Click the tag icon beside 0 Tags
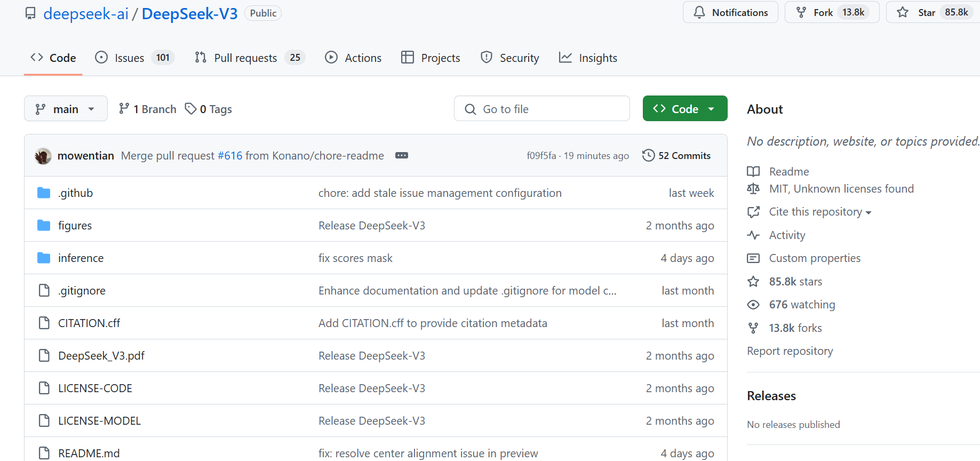Viewport: 980px width, 461px height. (x=190, y=109)
